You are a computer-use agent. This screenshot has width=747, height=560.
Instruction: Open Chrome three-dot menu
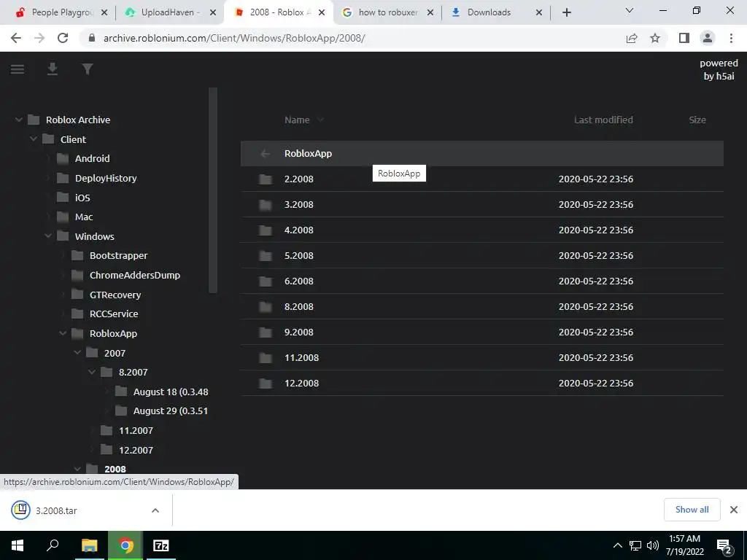pos(731,38)
